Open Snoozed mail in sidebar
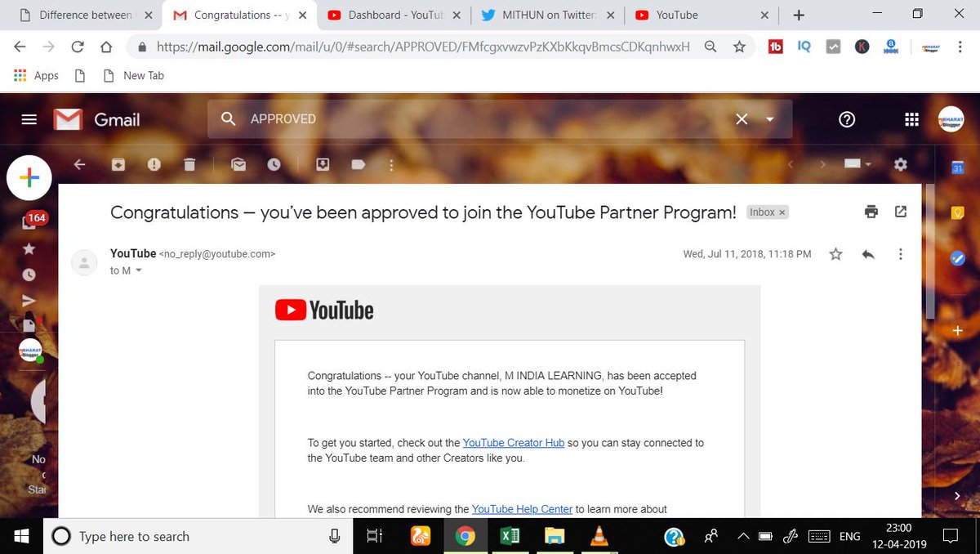Viewport: 980px width, 554px height. click(29, 275)
